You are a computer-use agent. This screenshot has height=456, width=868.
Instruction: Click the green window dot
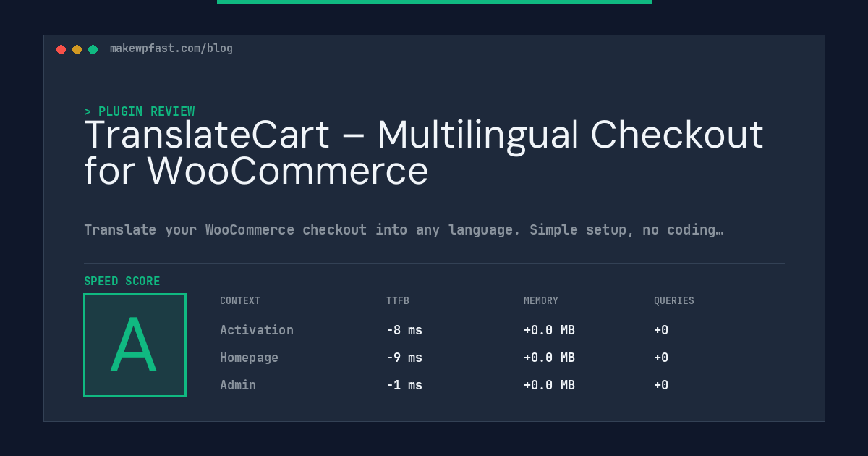click(x=93, y=49)
